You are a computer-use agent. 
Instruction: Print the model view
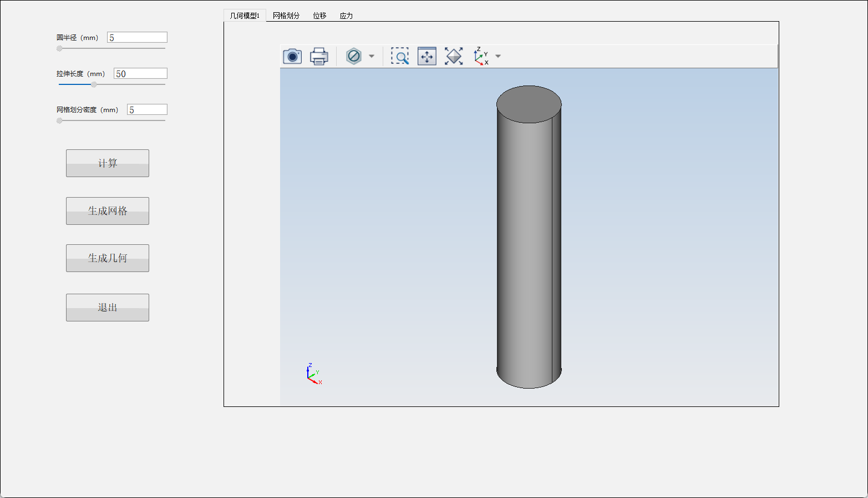coord(319,56)
